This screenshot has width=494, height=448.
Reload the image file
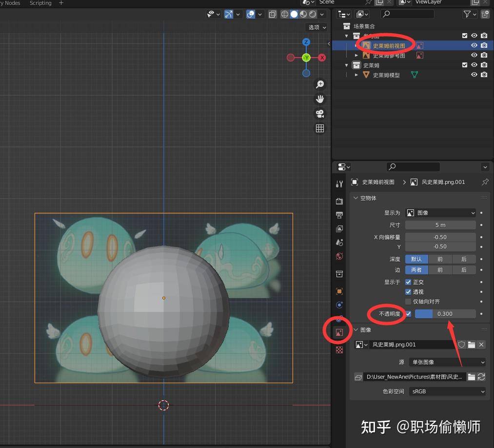click(481, 377)
